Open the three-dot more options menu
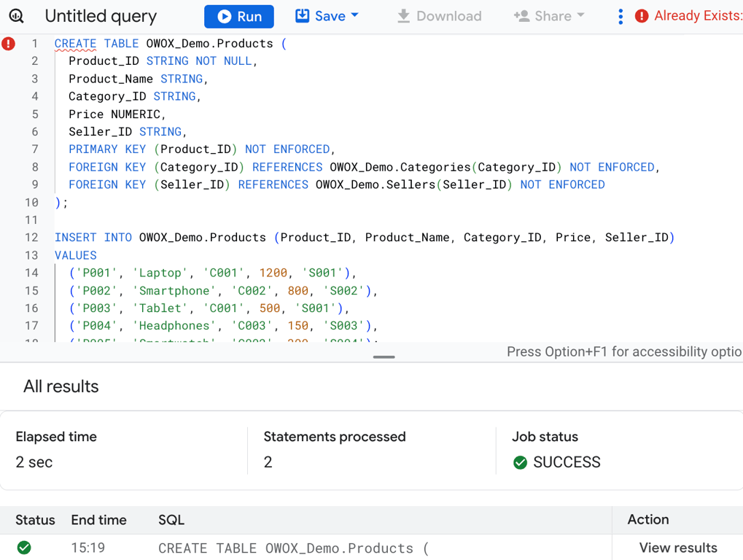 621,17
